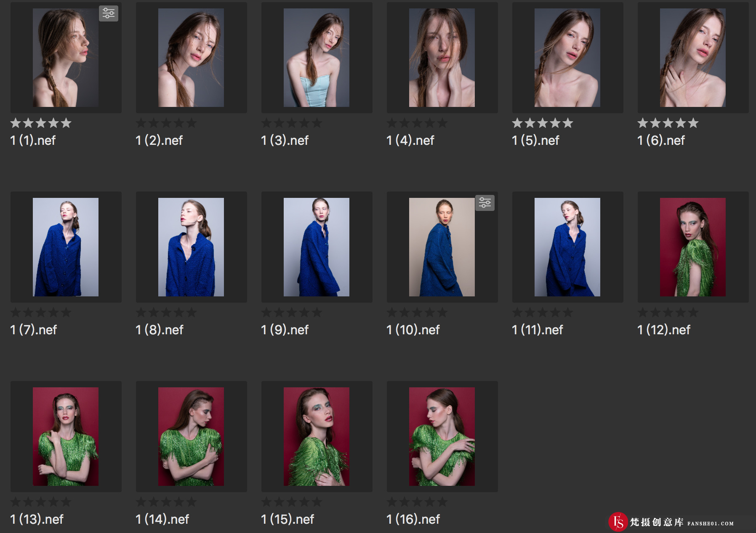Open thumbnail 1 (1).nef
This screenshot has width=756, height=533.
pyautogui.click(x=66, y=58)
